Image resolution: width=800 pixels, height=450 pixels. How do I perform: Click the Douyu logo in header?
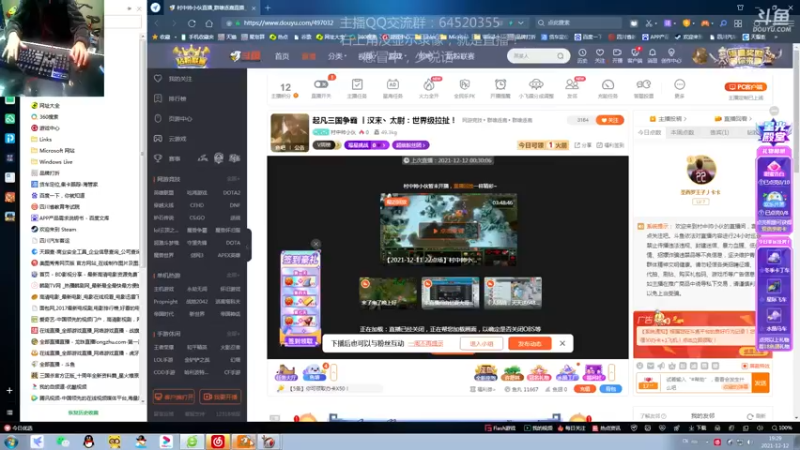[x=246, y=56]
